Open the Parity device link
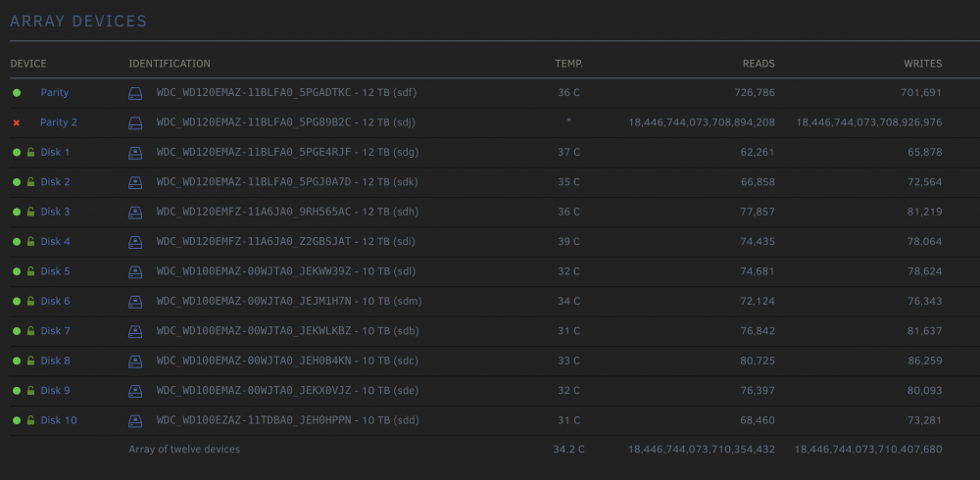 tap(54, 92)
